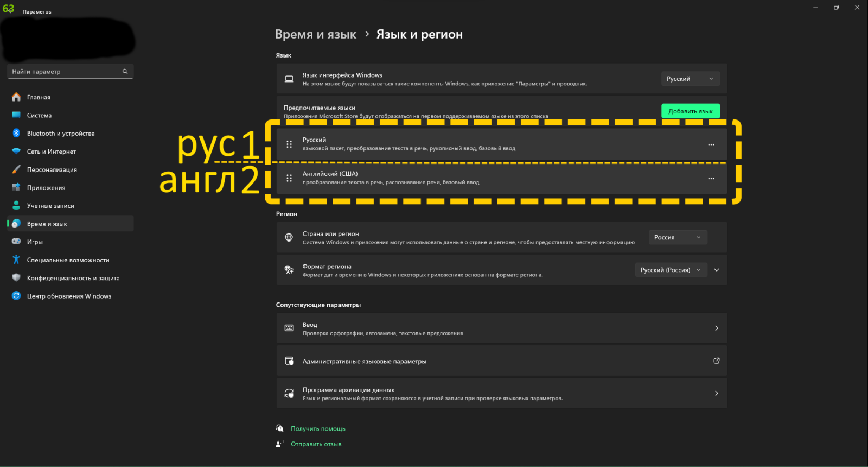Click the Сопутствующие параметры heading
The image size is (868, 467).
click(x=318, y=305)
